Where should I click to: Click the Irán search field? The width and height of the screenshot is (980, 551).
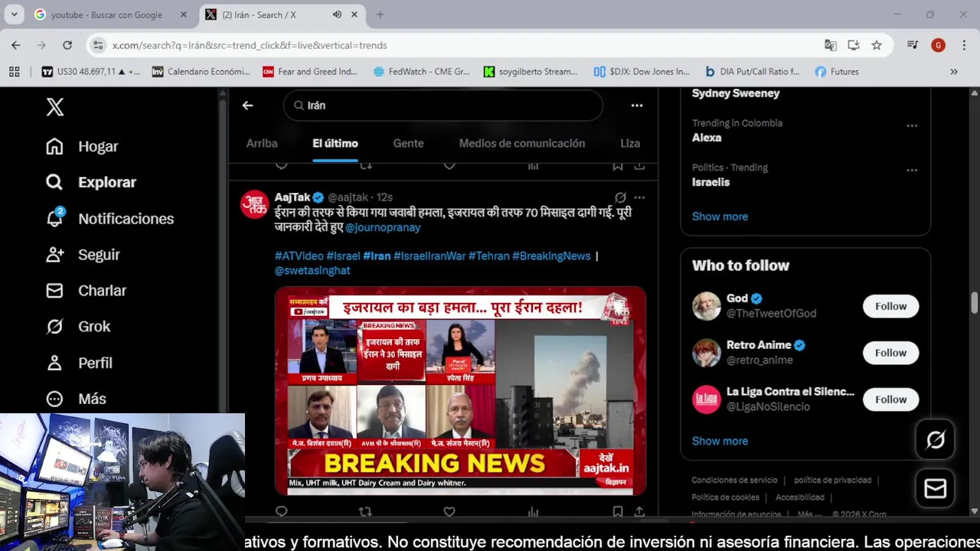(x=443, y=106)
